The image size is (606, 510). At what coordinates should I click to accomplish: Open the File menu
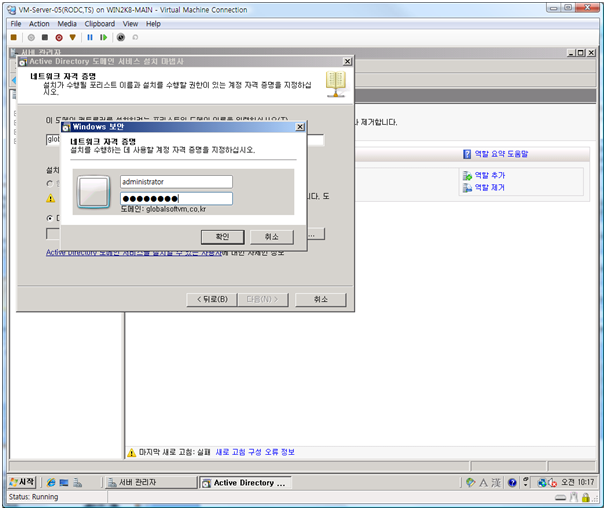point(16,24)
